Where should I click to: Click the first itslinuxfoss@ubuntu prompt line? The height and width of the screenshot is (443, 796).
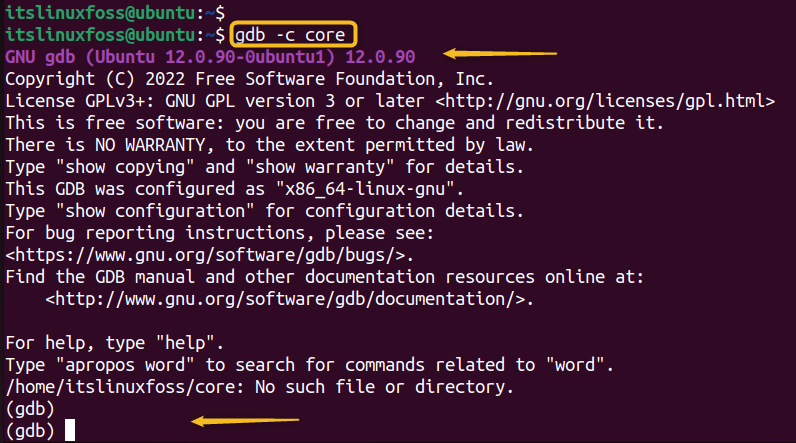pos(115,12)
